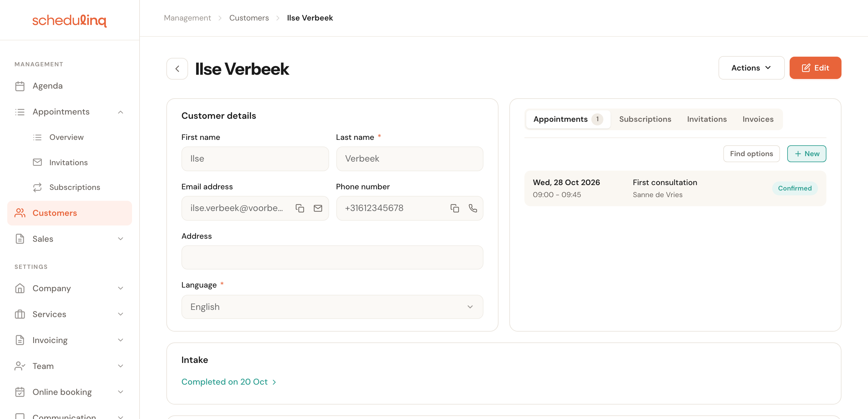Create a New appointment
The image size is (868, 419).
pyautogui.click(x=806, y=154)
